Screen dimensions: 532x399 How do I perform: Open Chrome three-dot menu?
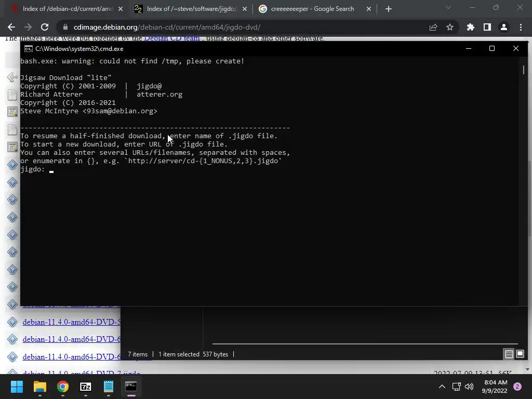click(521, 27)
